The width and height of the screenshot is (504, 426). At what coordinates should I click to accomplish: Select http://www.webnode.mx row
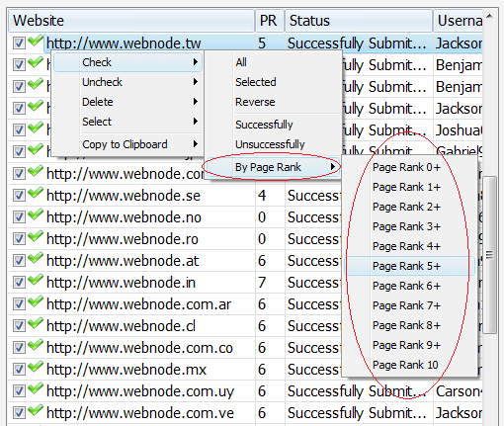126,370
